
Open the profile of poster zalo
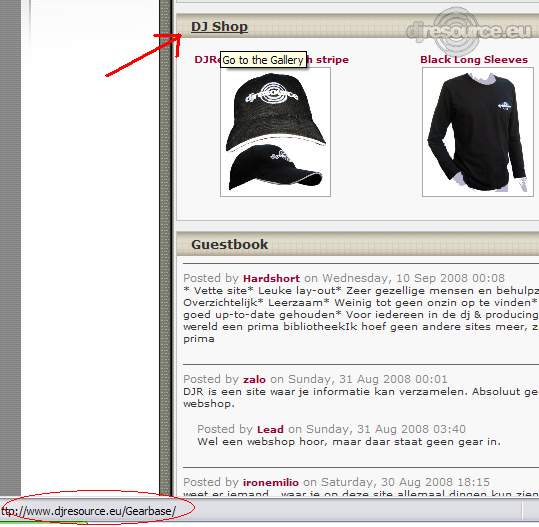254,379
